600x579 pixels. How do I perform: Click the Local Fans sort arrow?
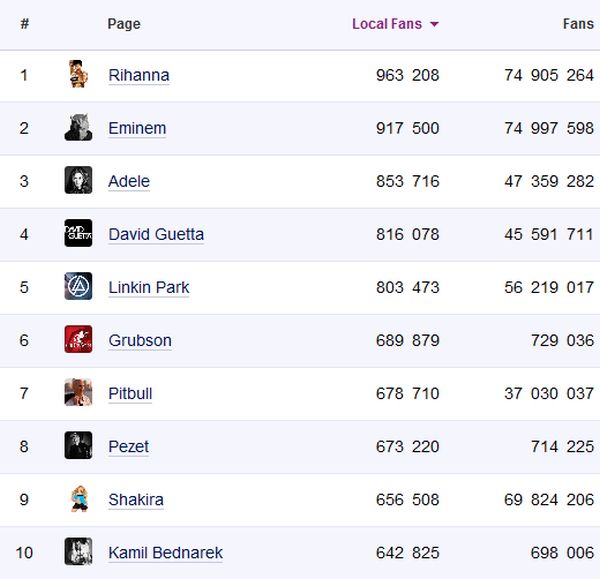click(x=434, y=25)
